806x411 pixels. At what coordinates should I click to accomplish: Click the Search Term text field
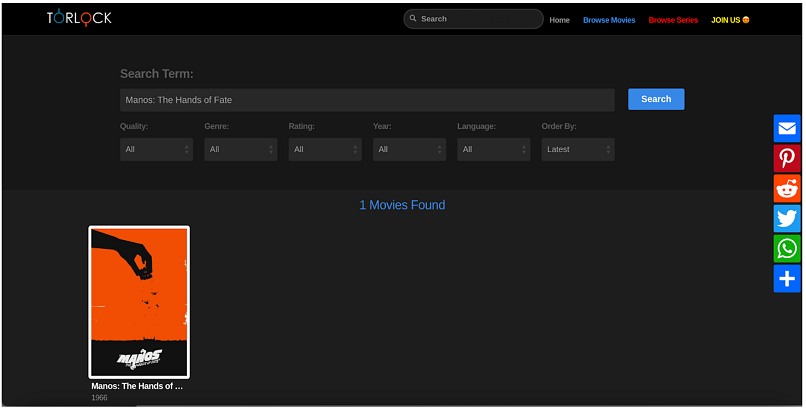tap(367, 100)
